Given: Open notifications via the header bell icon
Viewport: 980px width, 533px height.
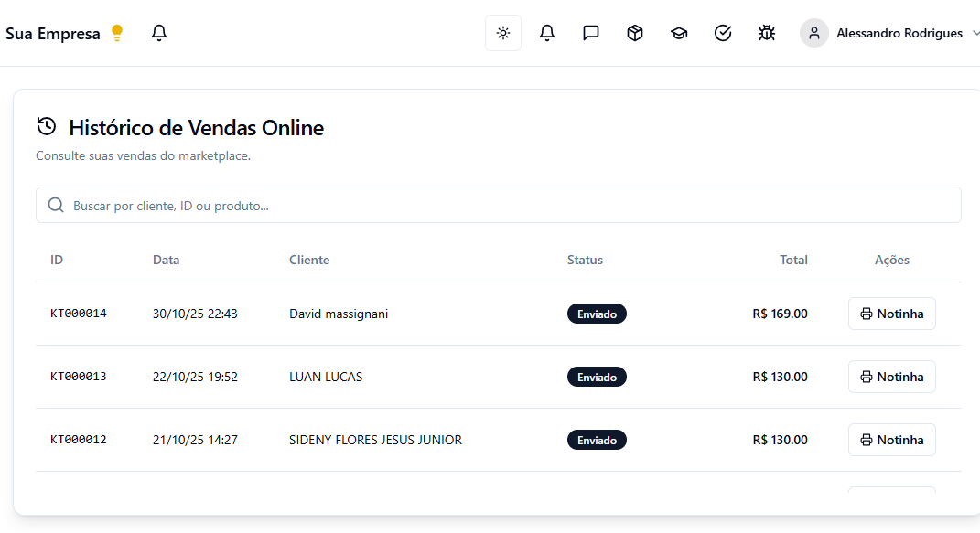Looking at the screenshot, I should tap(546, 32).
